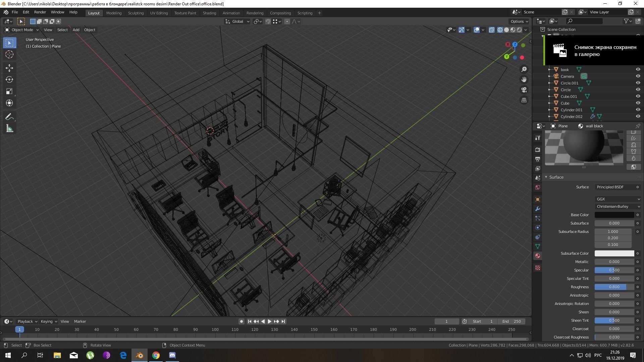The width and height of the screenshot is (644, 362).
Task: Open Christensen-Burley subsurface method dropdown
Action: coord(618,206)
